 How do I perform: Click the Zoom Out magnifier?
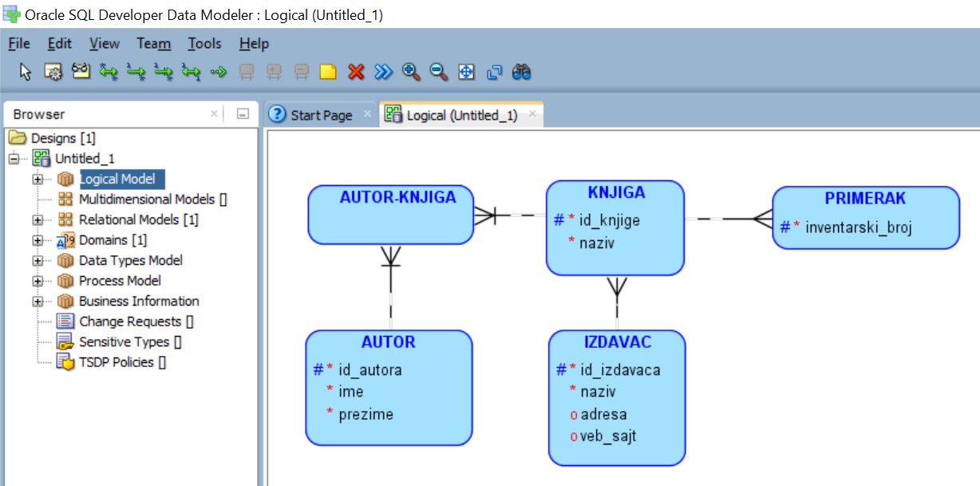439,72
